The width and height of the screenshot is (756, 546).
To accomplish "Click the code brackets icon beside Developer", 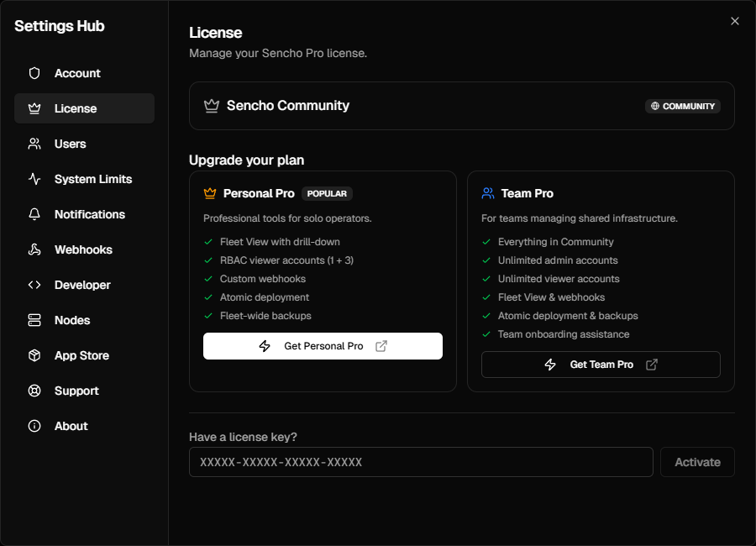I will pos(34,285).
